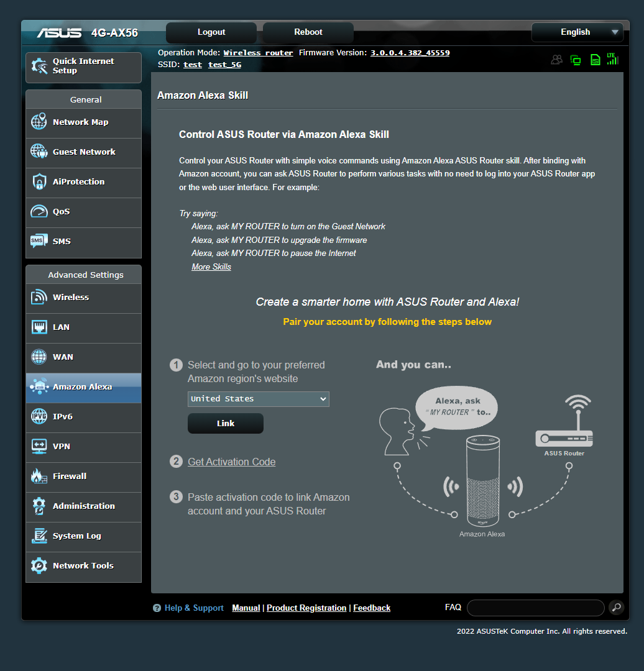Image resolution: width=644 pixels, height=671 pixels.
Task: Click the Link button
Action: coord(226,423)
